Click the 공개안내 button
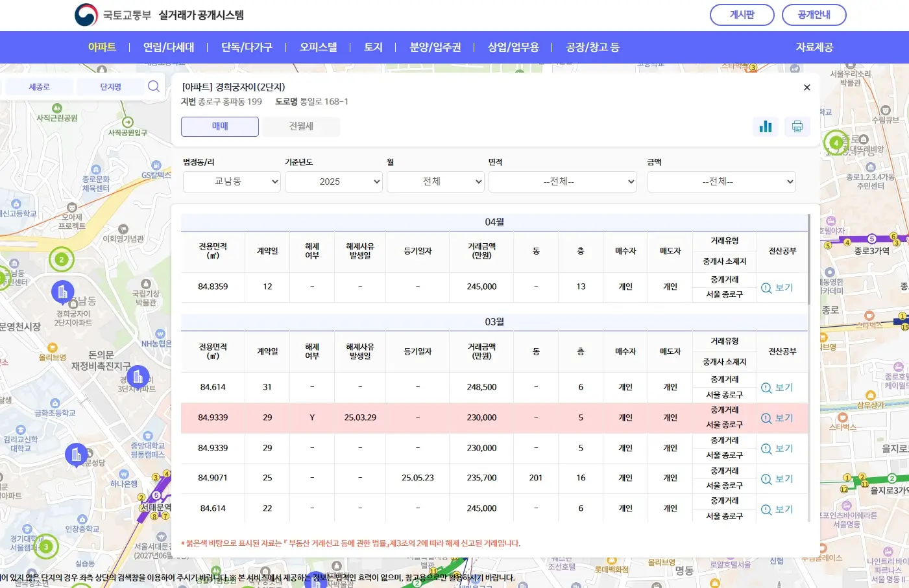909x588 pixels. [814, 15]
